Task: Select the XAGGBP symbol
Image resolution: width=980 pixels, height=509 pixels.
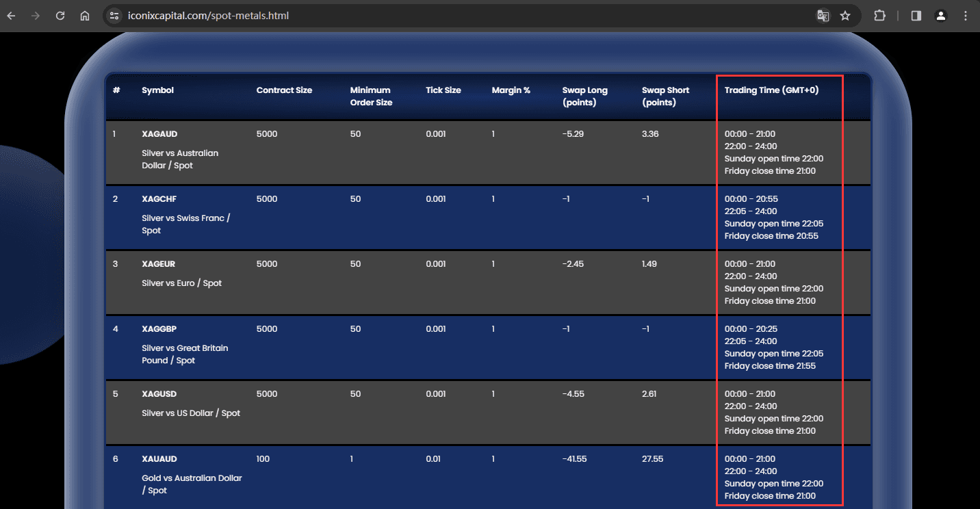Action: point(159,329)
